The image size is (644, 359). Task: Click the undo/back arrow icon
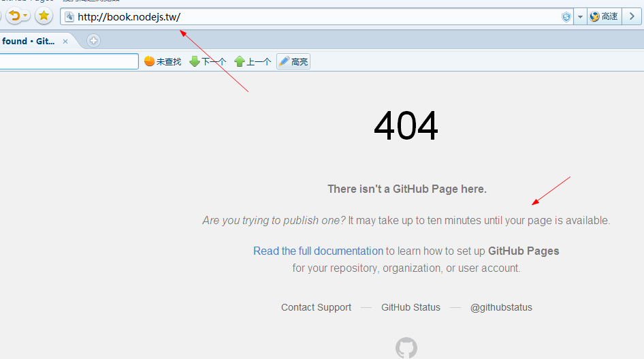[15, 16]
